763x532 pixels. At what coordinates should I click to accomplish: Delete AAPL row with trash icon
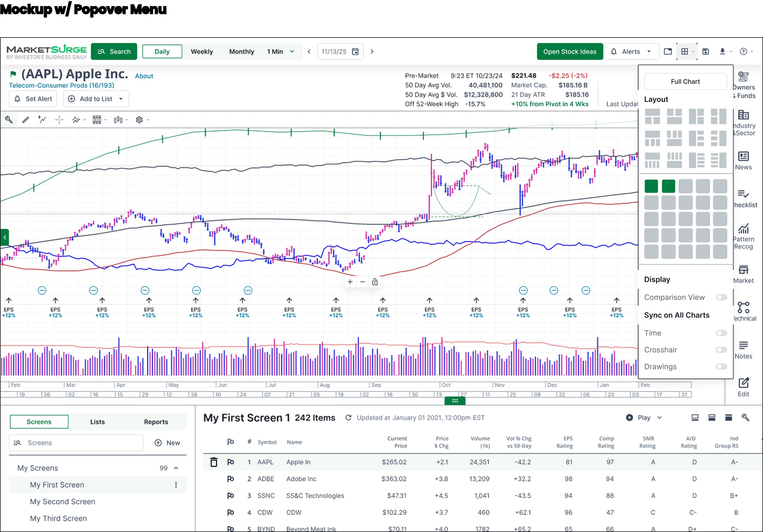coord(214,462)
